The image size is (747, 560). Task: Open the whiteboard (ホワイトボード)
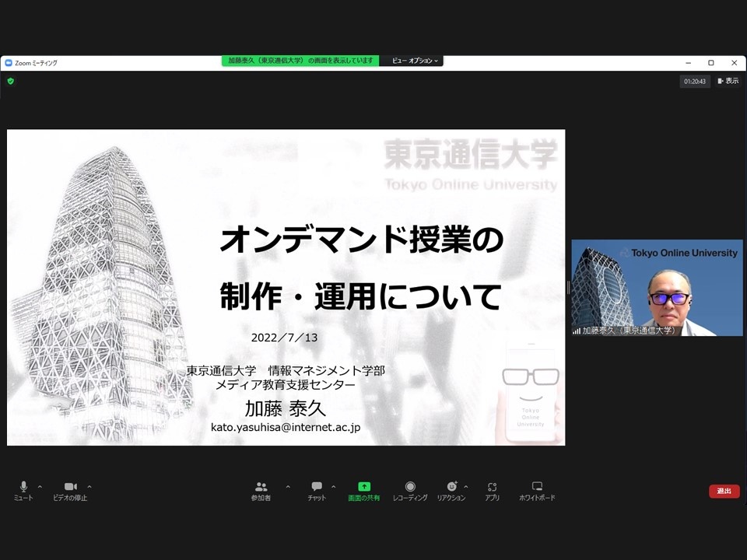click(537, 491)
